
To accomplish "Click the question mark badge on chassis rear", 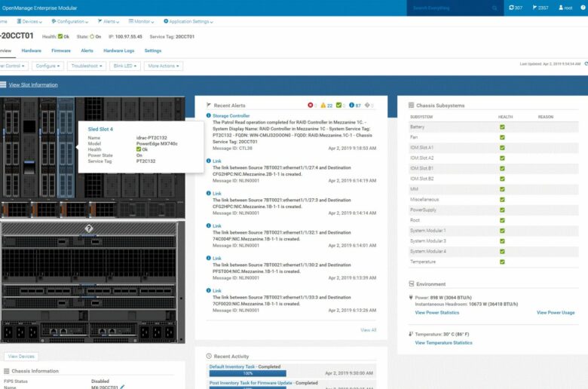I will tap(88, 228).
